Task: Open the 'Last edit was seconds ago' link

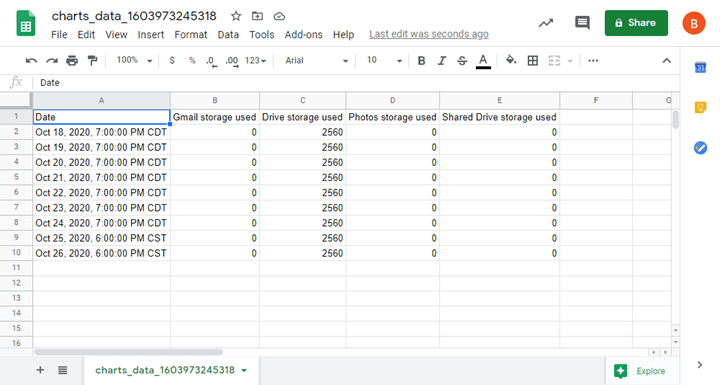Action: pos(429,34)
